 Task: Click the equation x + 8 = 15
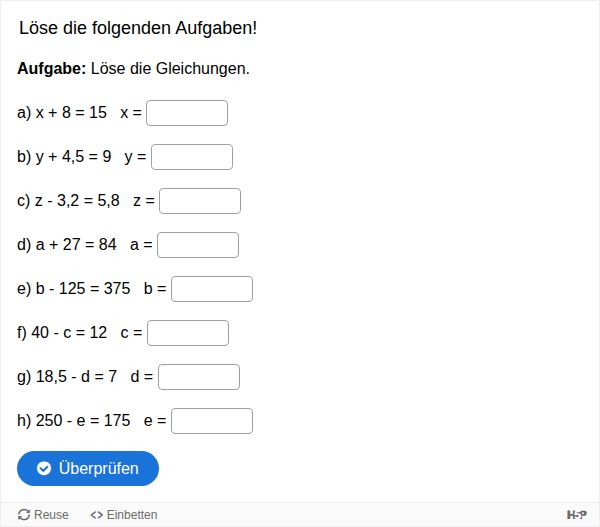tap(71, 113)
